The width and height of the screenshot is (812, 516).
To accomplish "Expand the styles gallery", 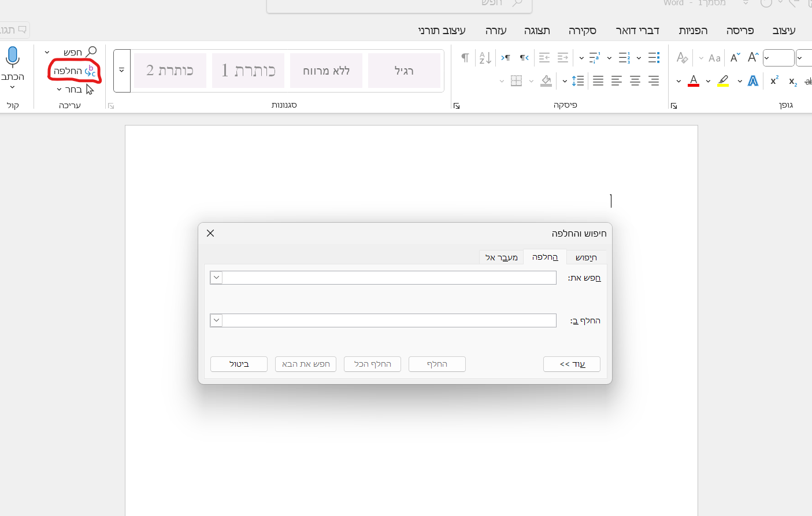I will pos(122,71).
